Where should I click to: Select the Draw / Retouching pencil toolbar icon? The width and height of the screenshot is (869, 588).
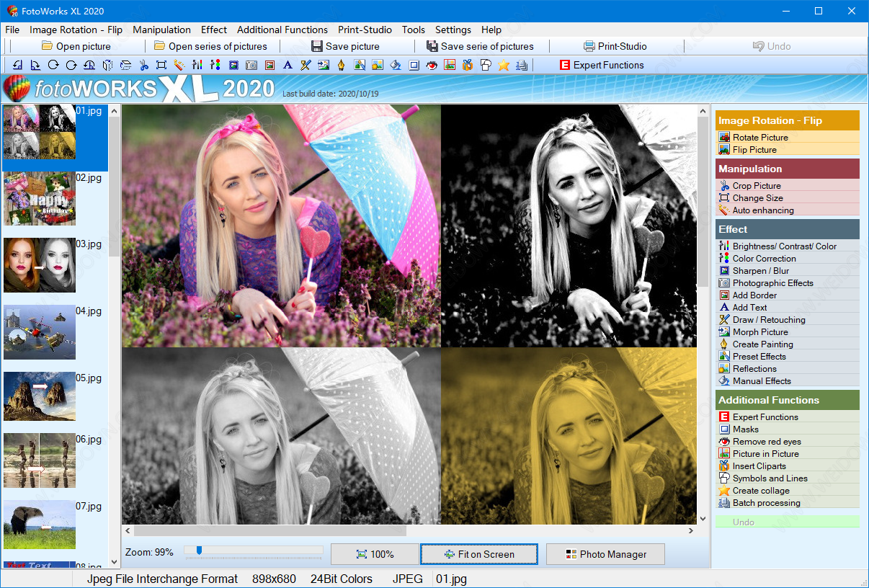(x=305, y=65)
